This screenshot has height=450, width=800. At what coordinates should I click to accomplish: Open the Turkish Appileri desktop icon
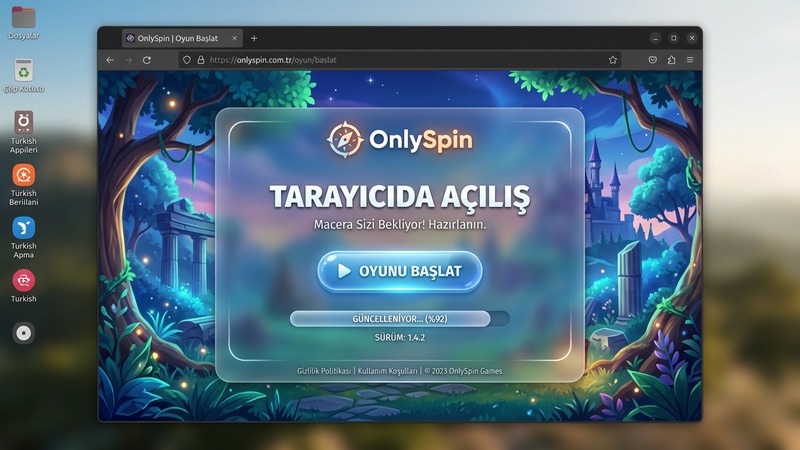[23, 133]
